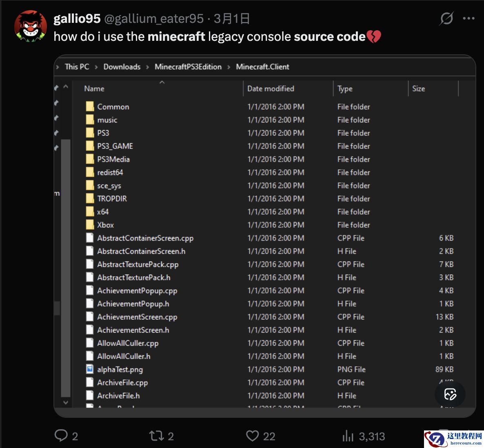484x448 pixels.
Task: Select the AchievementScreen.h file name
Action: 133,330
